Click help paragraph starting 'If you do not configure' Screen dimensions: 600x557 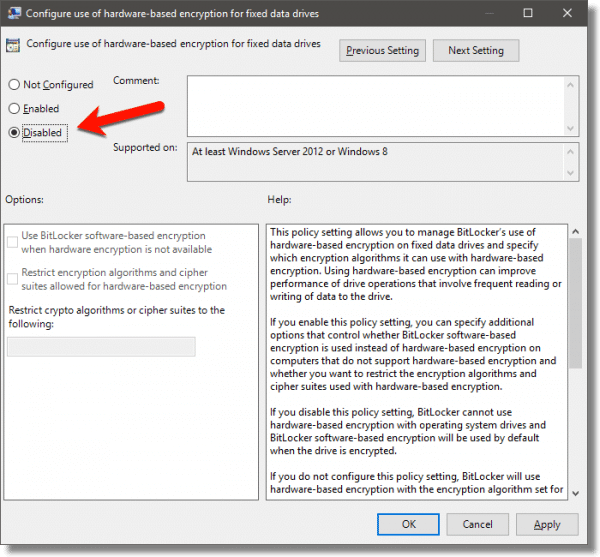pos(416,483)
